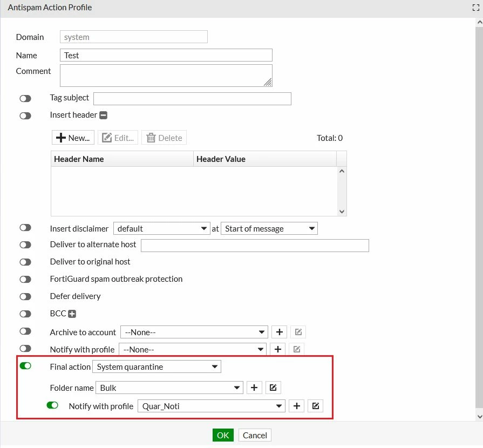Add a new profile next to Quar_Noti
This screenshot has height=448, width=483.
297,406
